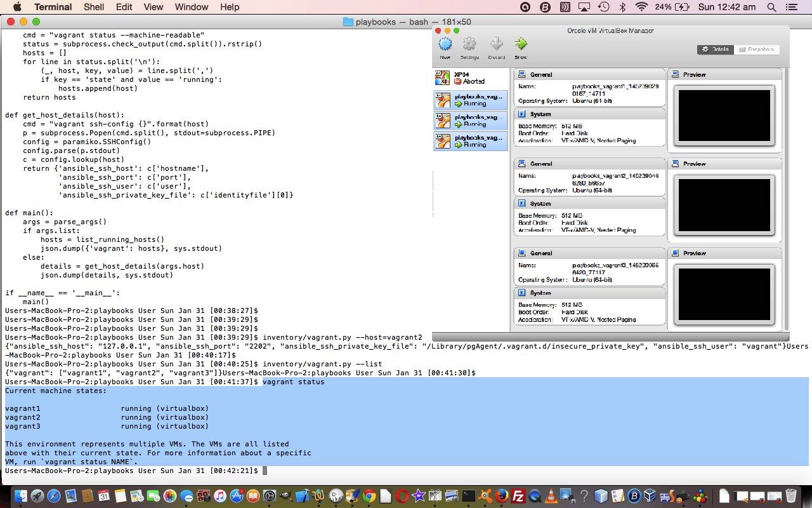Click the AirPlay display icon in menu bar

(x=584, y=7)
